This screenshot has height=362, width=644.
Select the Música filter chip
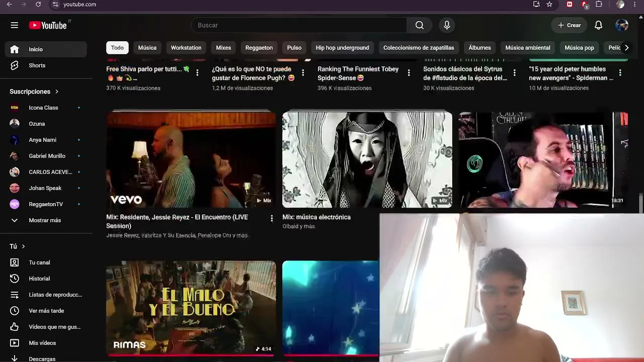pyautogui.click(x=147, y=48)
